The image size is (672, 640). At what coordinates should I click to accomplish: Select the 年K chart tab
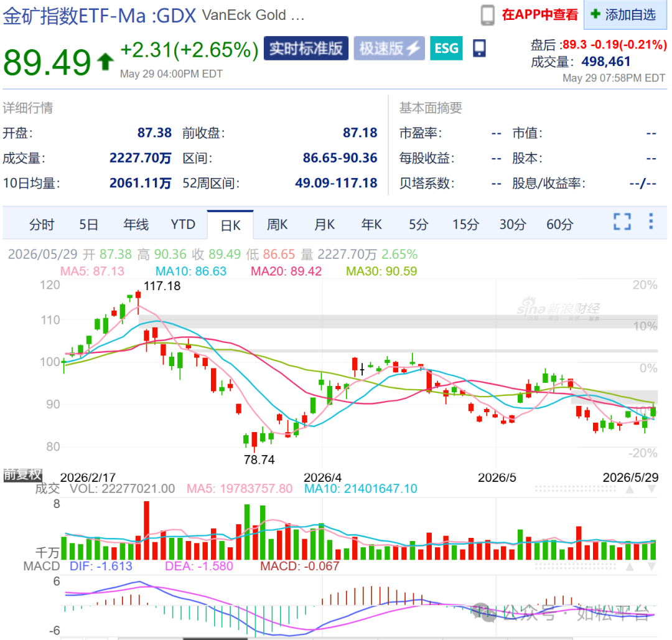pyautogui.click(x=371, y=224)
